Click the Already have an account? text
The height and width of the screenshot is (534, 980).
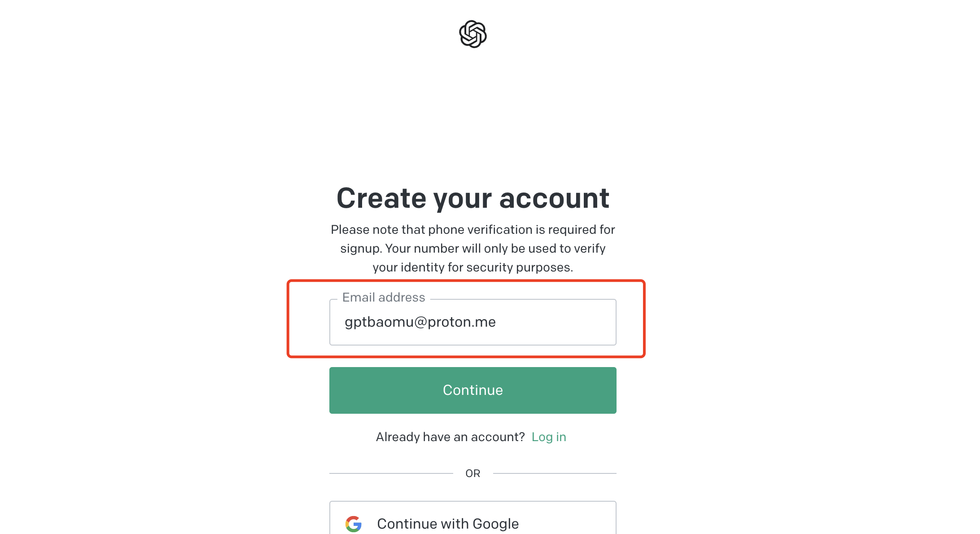pos(451,437)
